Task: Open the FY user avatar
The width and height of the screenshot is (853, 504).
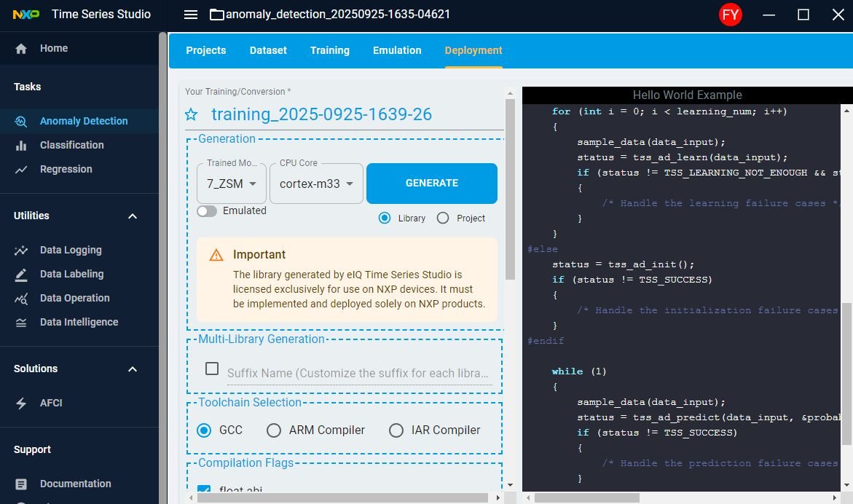Action: click(x=730, y=15)
